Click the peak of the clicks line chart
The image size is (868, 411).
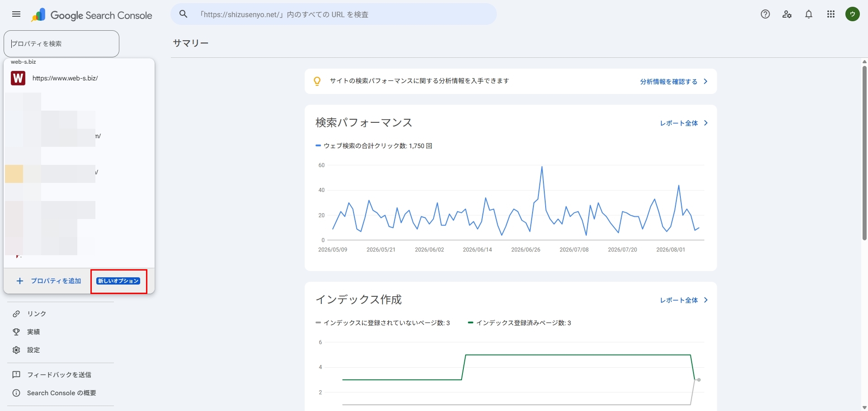(542, 168)
